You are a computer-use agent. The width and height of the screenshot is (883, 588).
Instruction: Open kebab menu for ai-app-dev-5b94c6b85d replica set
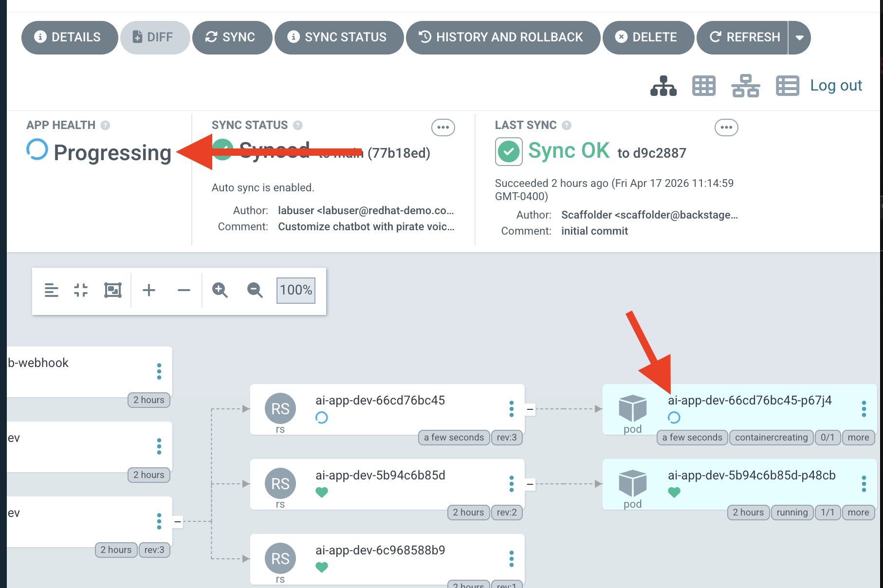coord(511,484)
